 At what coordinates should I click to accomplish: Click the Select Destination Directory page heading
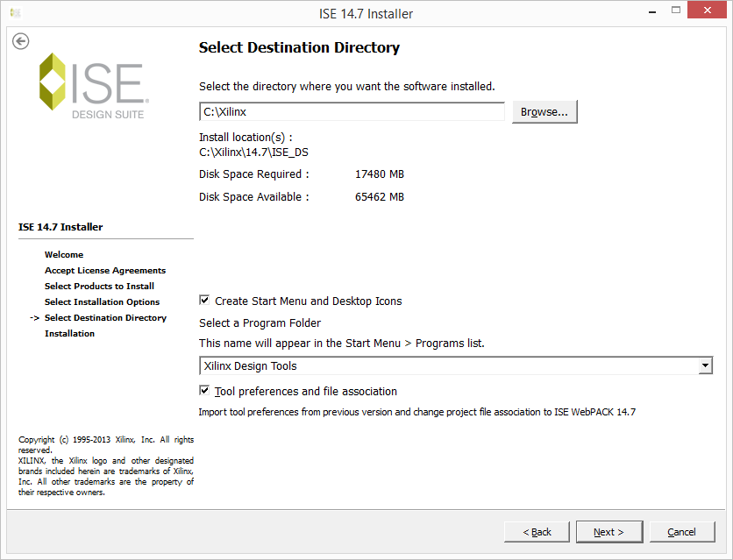pos(299,47)
